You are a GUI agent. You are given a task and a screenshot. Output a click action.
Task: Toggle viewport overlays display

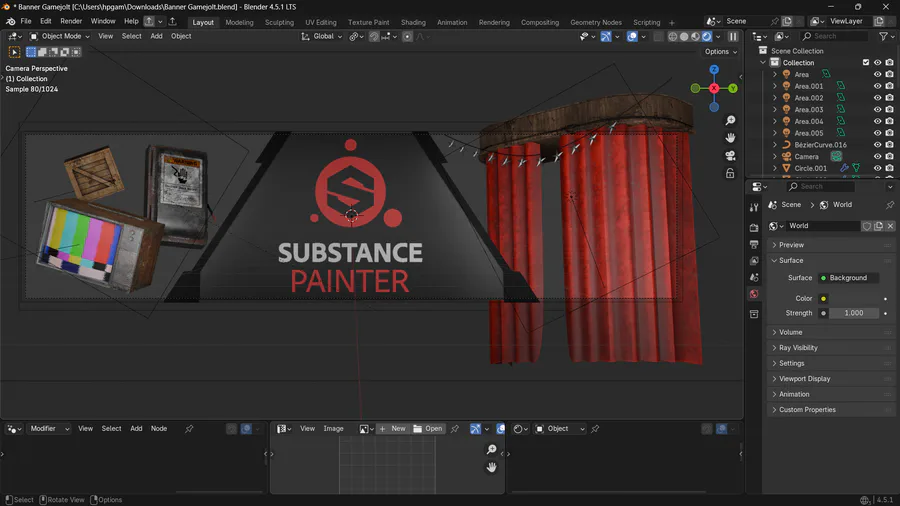(x=632, y=36)
